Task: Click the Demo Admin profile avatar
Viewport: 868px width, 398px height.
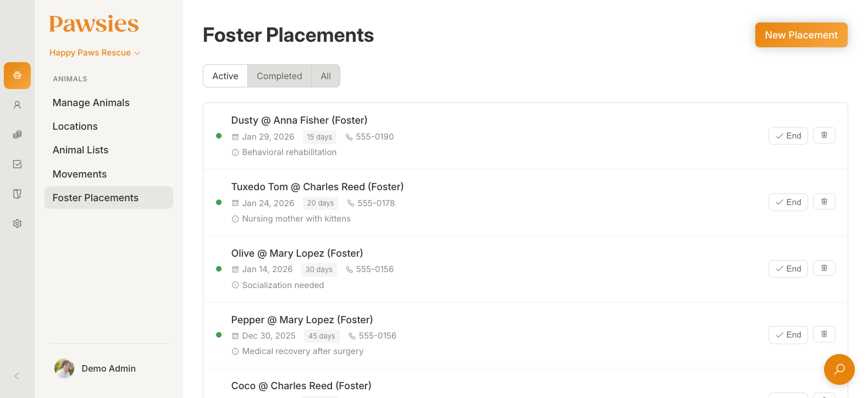Action: pos(64,368)
